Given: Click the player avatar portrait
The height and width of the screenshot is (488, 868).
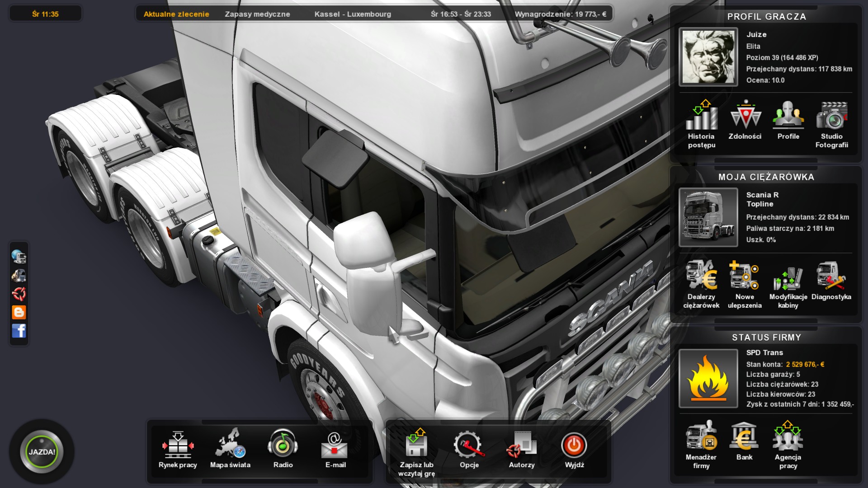Looking at the screenshot, I should click(708, 57).
